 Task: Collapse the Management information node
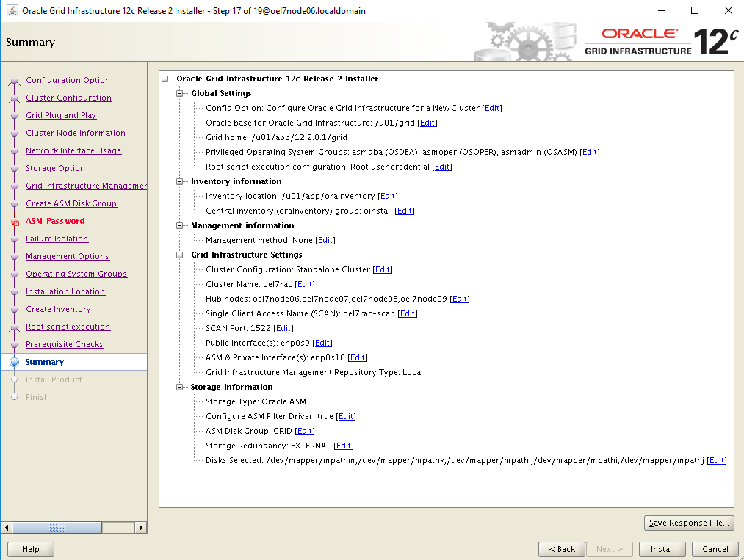coord(181,226)
